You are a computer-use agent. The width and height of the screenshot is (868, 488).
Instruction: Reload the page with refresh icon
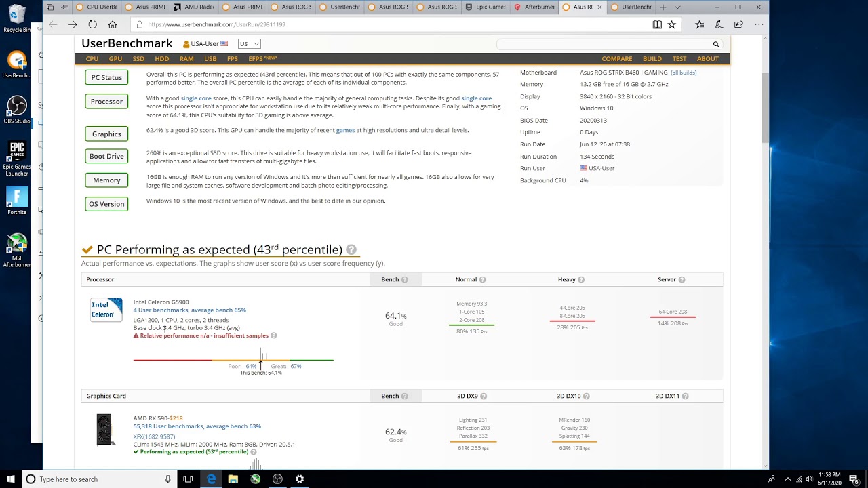coord(92,24)
